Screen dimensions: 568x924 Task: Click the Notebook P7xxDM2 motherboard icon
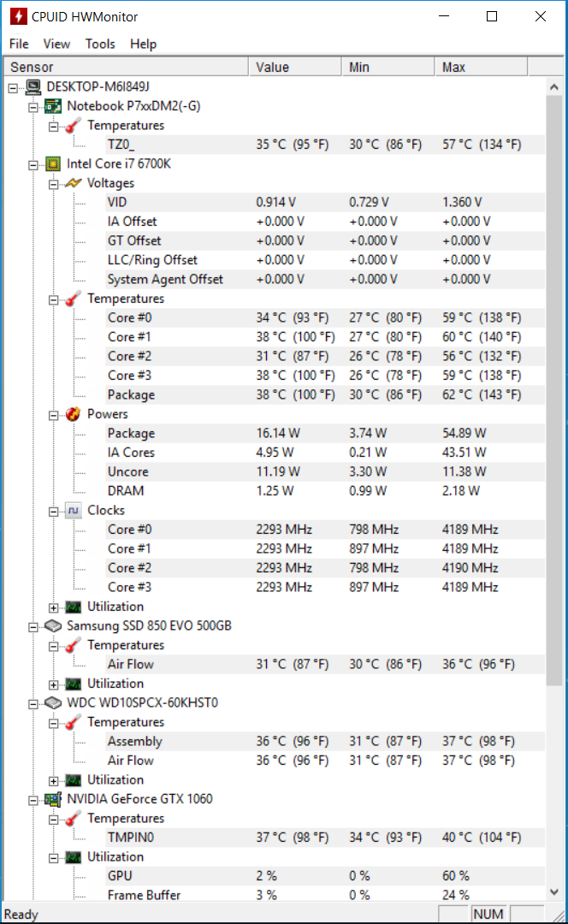(x=53, y=106)
